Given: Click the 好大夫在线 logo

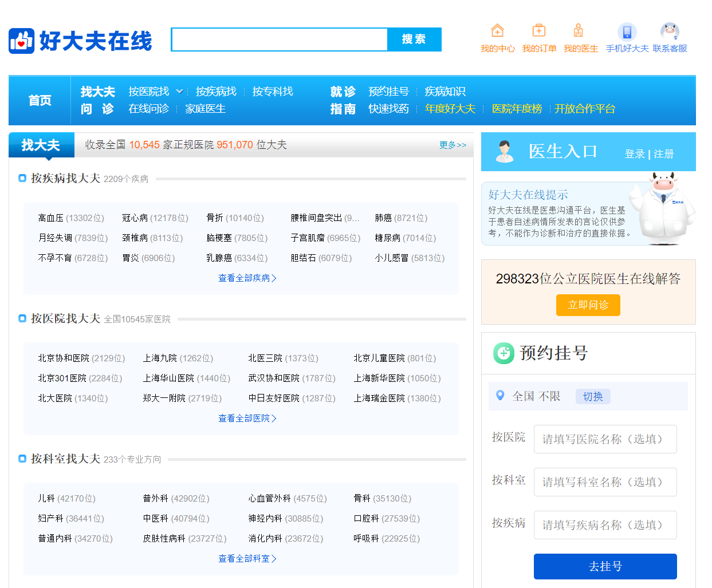Looking at the screenshot, I should (x=80, y=41).
